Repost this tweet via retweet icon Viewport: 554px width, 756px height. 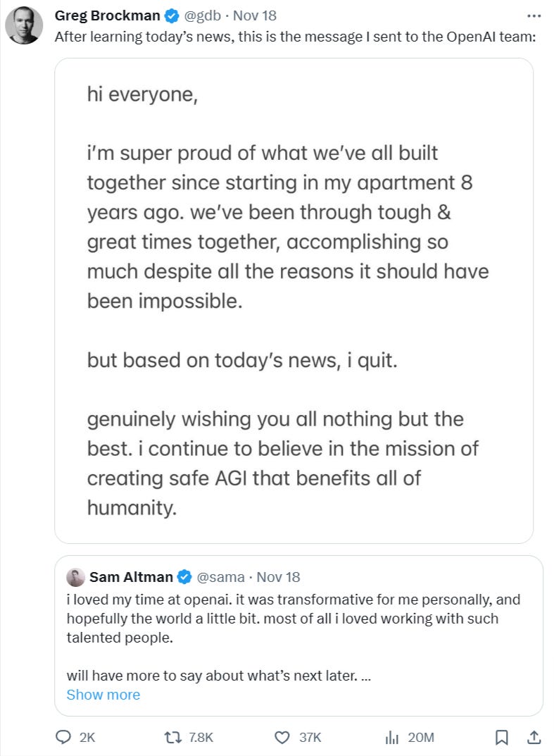(171, 737)
